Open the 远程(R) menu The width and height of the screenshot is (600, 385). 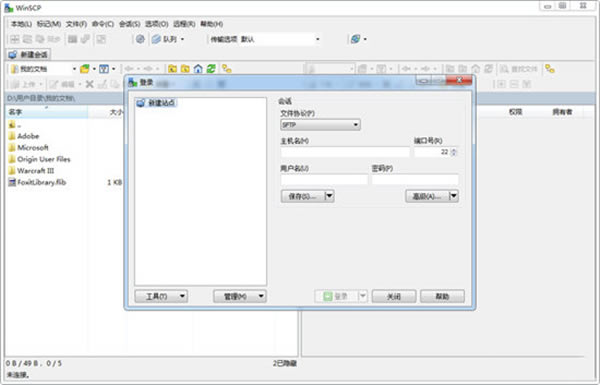click(x=184, y=24)
